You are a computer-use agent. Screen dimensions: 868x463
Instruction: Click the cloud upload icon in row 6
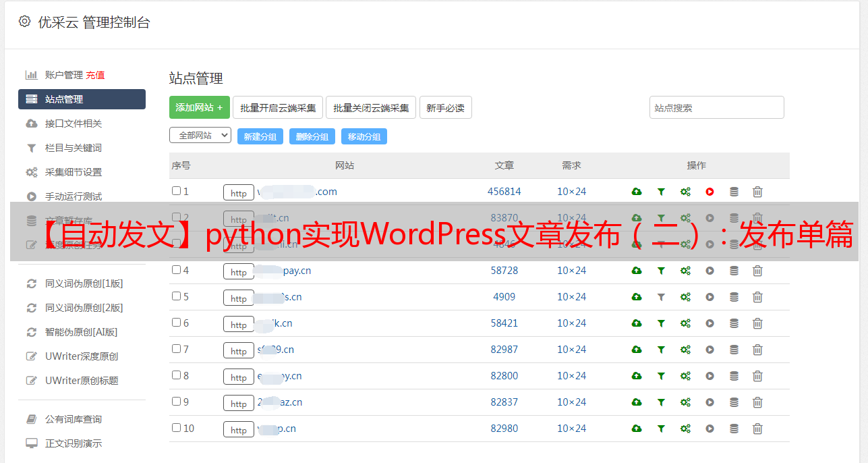[637, 323]
